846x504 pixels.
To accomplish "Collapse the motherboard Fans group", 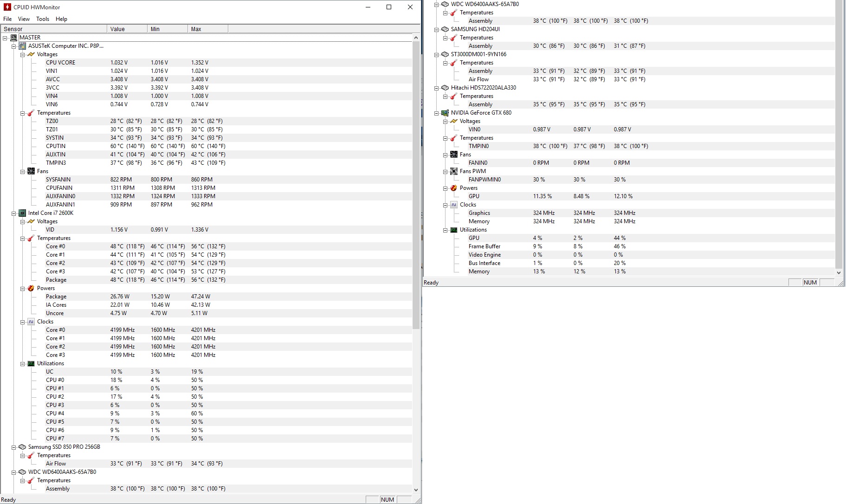I will point(22,171).
